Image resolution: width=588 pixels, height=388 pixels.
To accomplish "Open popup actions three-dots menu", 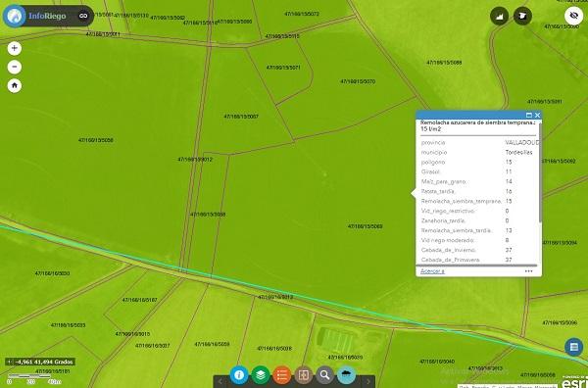I will (x=529, y=271).
